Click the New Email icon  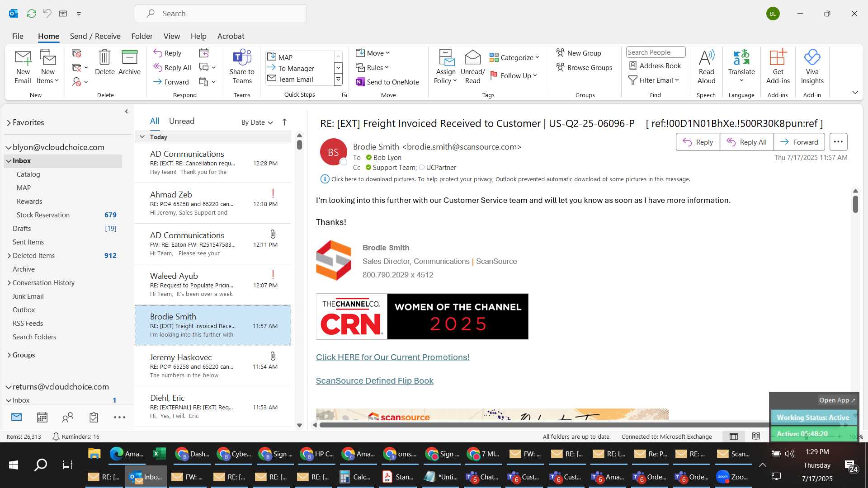click(x=23, y=67)
